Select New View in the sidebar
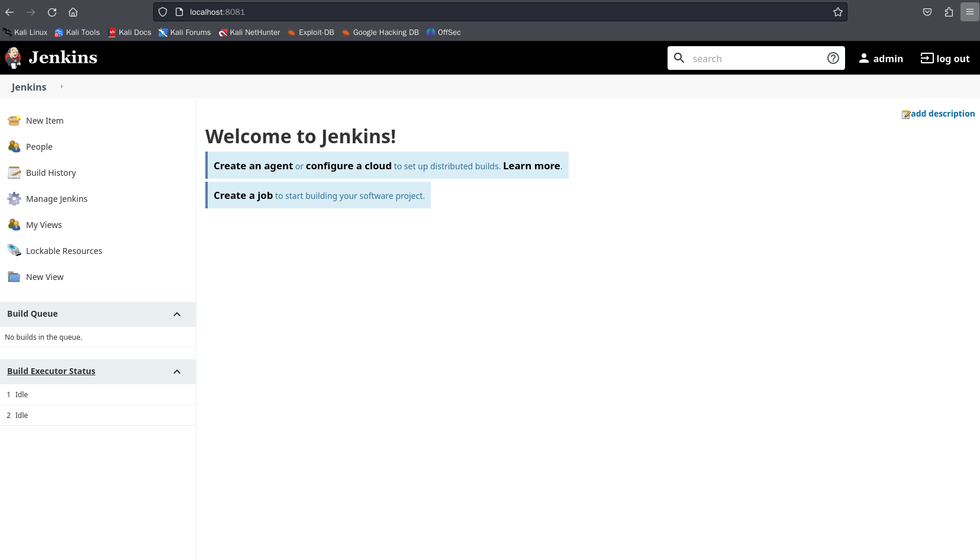 [44, 277]
